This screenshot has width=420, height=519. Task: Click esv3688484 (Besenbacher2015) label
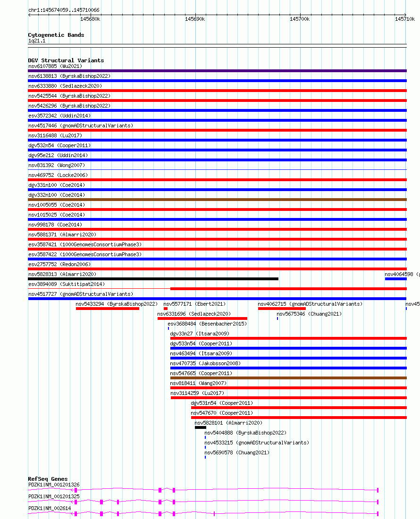pos(207,325)
